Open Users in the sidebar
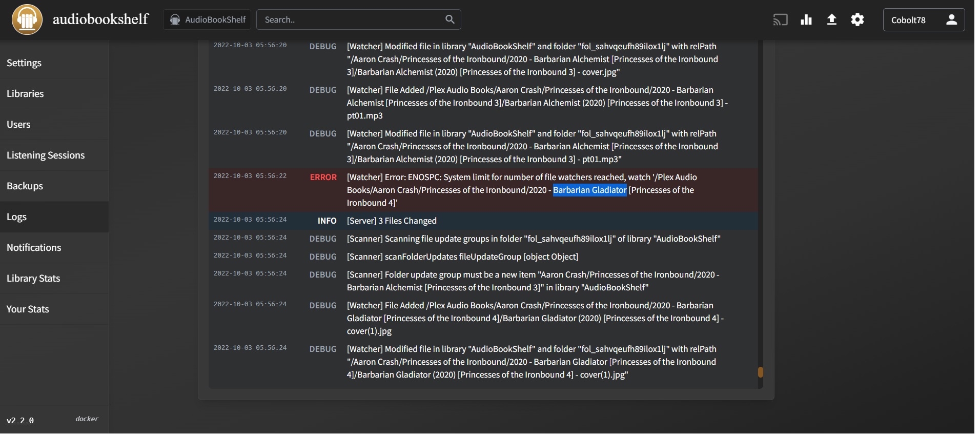The width and height of the screenshot is (980, 434). click(54, 125)
